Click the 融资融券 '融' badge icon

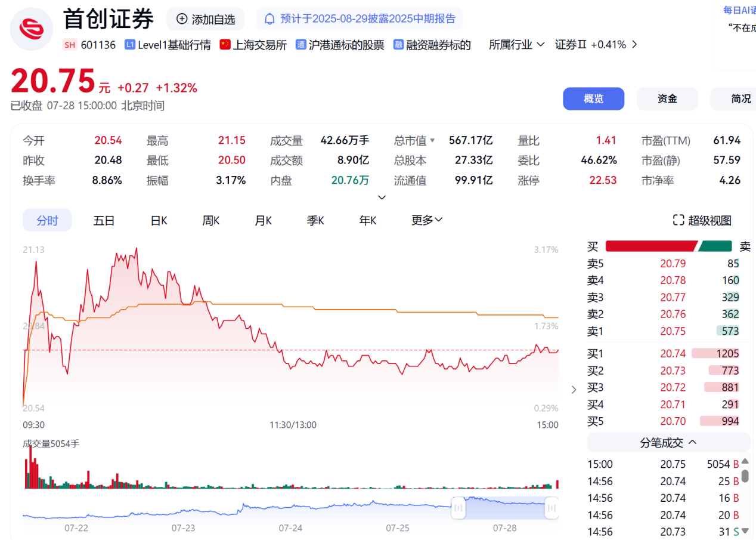click(398, 45)
